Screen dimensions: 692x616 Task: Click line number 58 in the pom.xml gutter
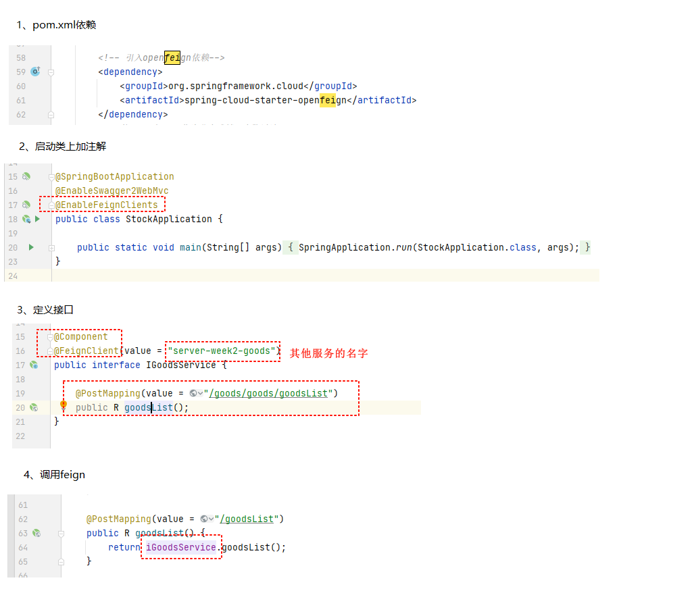pyautogui.click(x=21, y=58)
